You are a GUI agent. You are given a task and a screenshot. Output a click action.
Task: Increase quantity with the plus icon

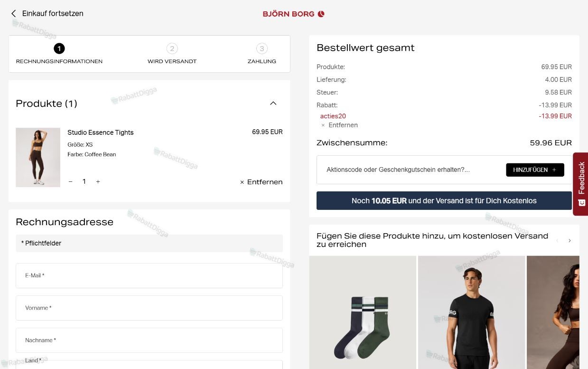(x=98, y=181)
